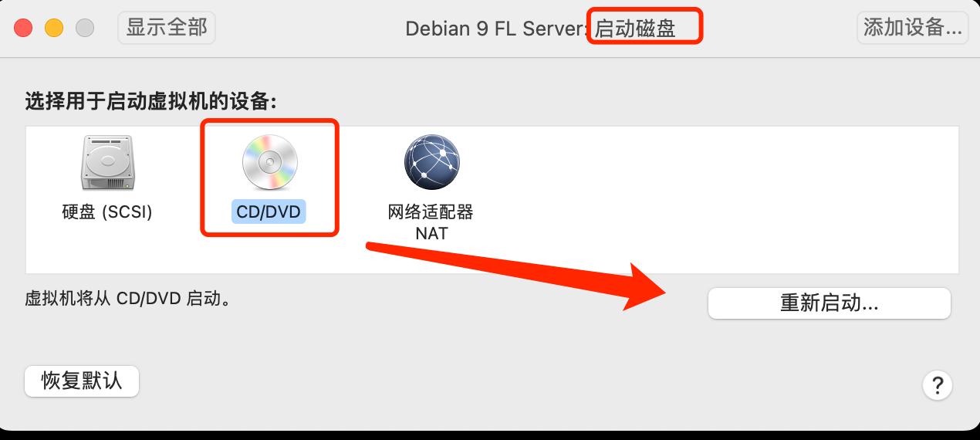Open help via the question mark button
Screen dimensions: 980x440
(x=938, y=384)
